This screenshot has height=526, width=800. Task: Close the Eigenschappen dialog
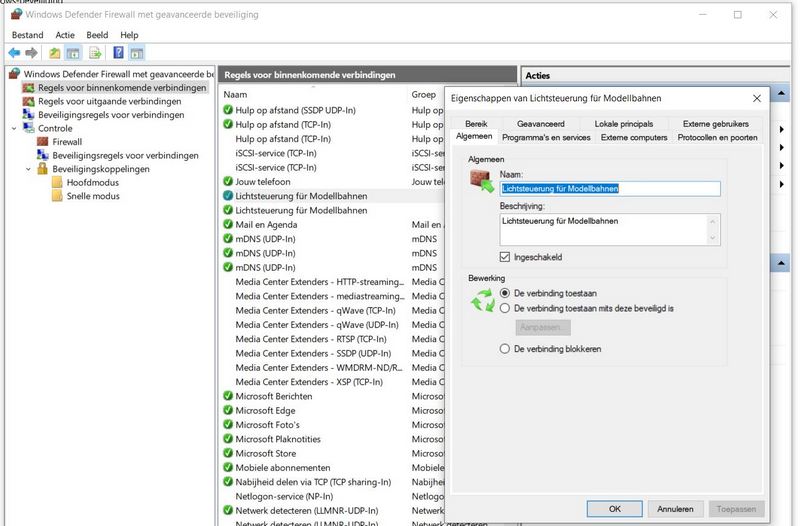pos(757,98)
